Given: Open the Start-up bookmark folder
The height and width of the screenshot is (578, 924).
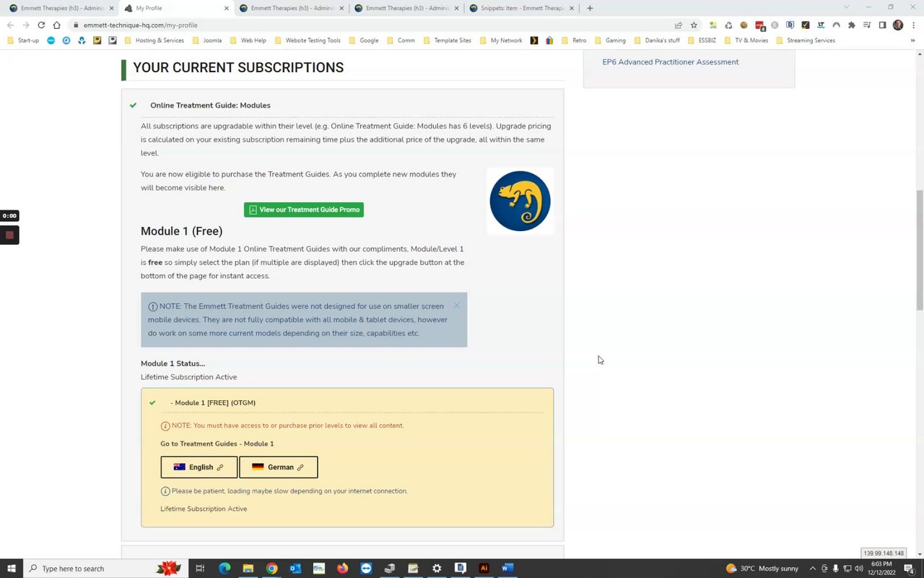Looking at the screenshot, I should click(x=22, y=40).
